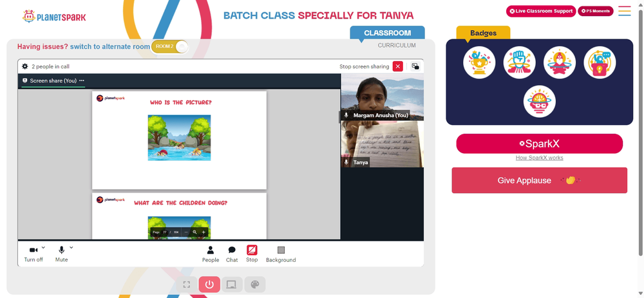644x298 pixels.
Task: Click "switch to alternate room" text
Action: 110,46
